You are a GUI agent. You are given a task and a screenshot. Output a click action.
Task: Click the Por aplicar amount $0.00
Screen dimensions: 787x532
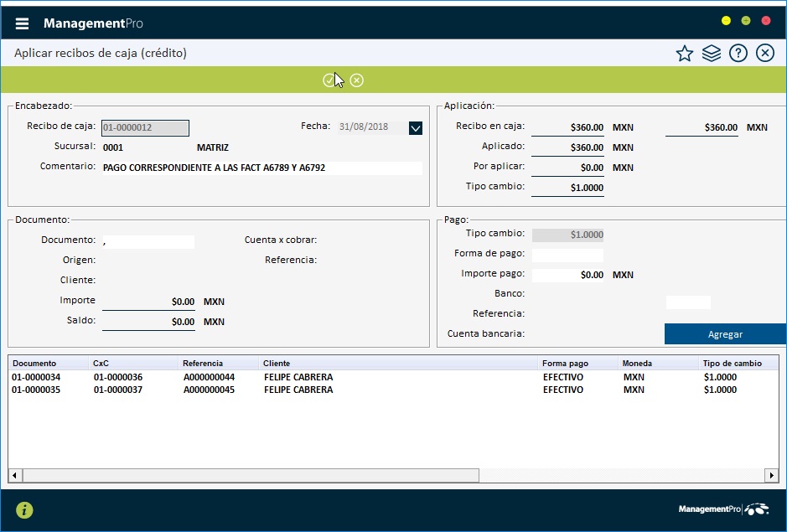[x=592, y=168]
